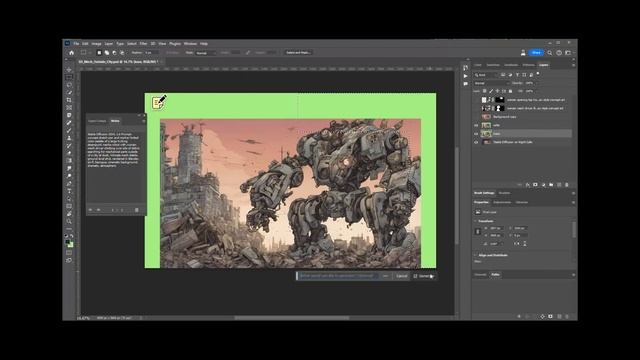Show the topmost generative layer
Image resolution: width=640 pixels, height=360 pixels.
tap(476, 100)
